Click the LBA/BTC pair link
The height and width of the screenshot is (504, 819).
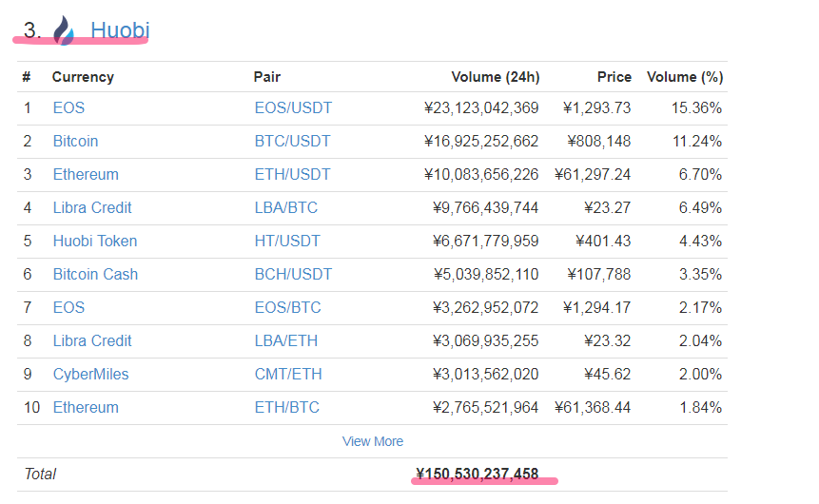pyautogui.click(x=286, y=208)
